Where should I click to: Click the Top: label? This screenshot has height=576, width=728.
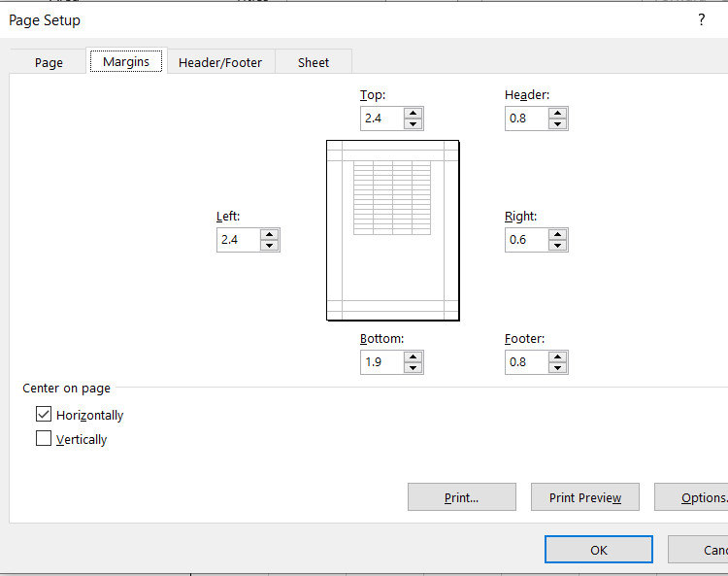pos(373,95)
